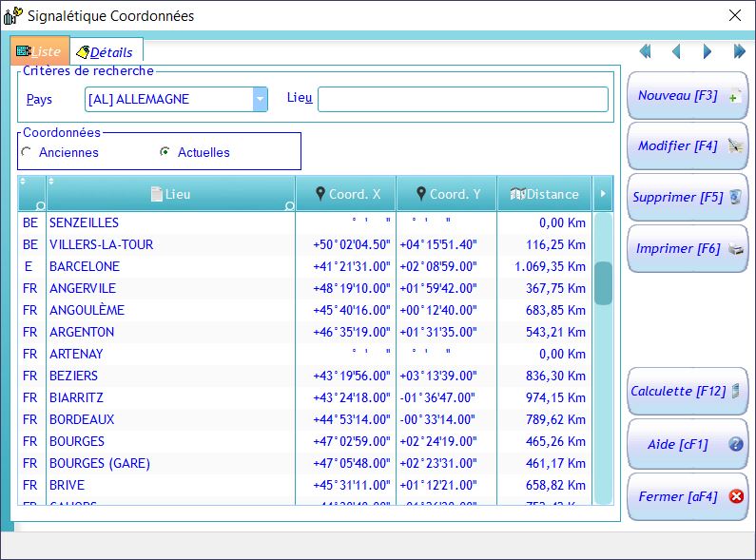Sort by the Lieu column header
This screenshot has height=560, width=756.
(171, 194)
